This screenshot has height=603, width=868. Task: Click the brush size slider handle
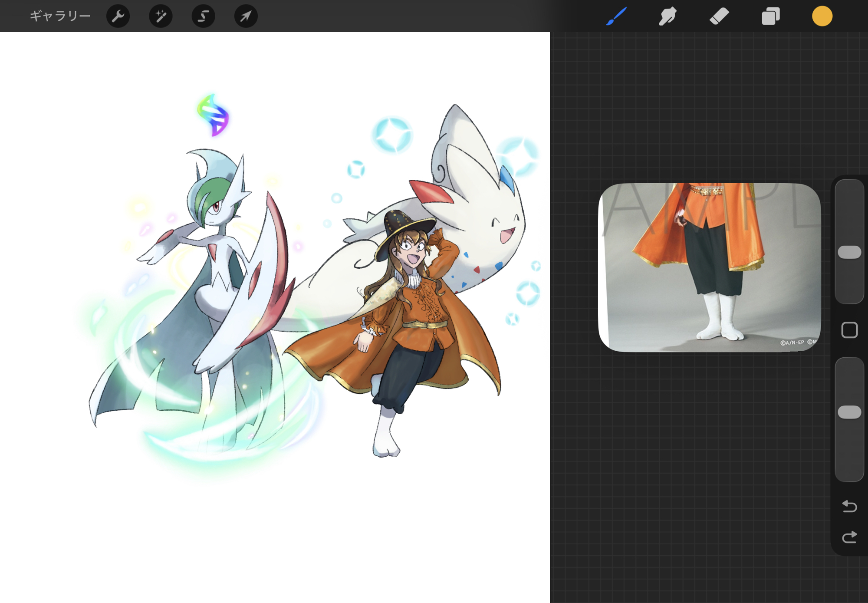coord(849,252)
